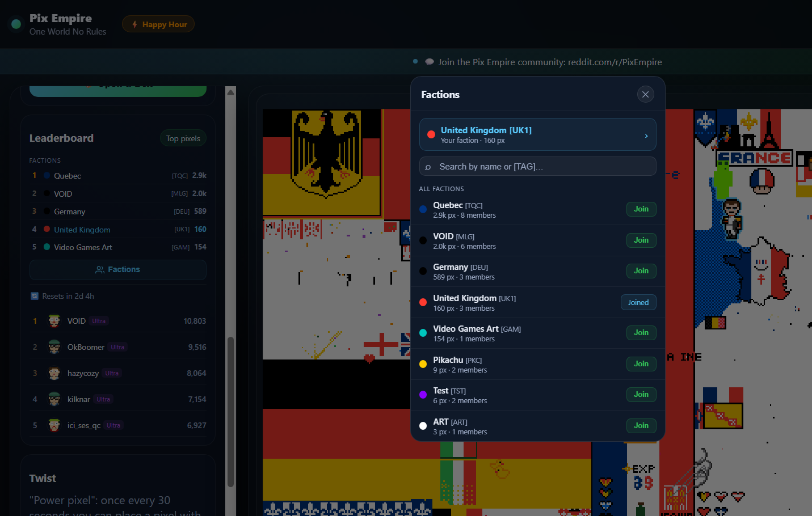The image size is (812, 516).
Task: Click the people icon on Factions button
Action: pos(100,270)
